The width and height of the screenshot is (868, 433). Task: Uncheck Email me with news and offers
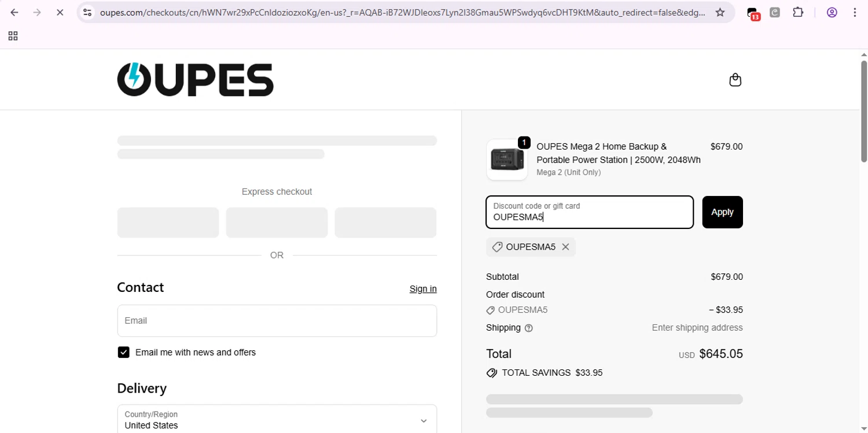click(x=123, y=353)
